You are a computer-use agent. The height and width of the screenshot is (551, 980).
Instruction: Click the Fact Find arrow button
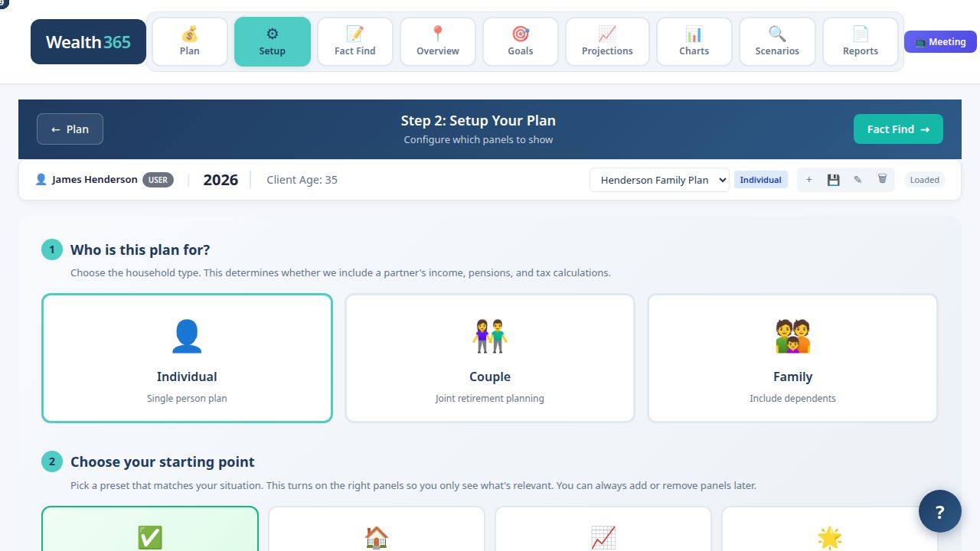[x=897, y=129]
